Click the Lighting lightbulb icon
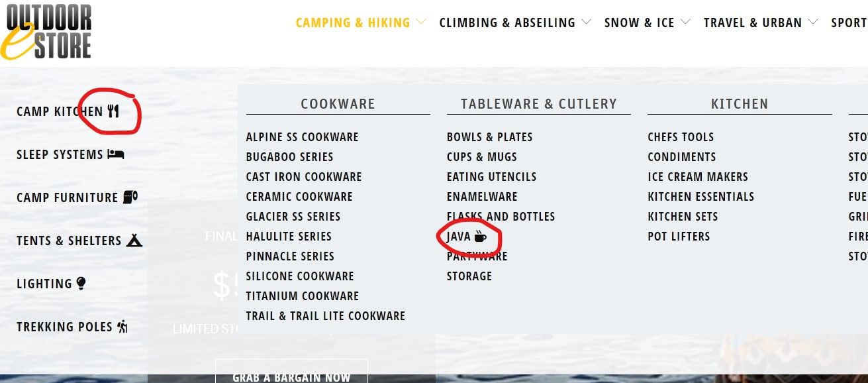868x383 pixels. pos(81,284)
